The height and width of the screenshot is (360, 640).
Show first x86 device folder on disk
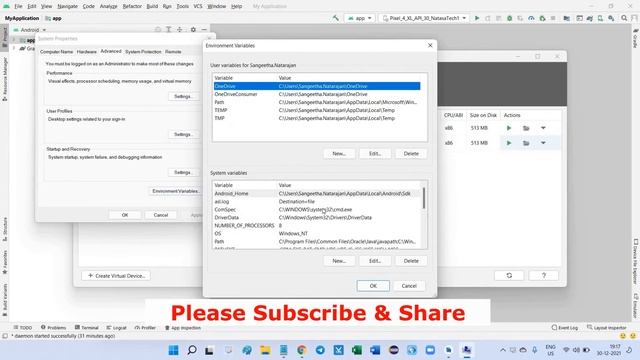pos(526,128)
